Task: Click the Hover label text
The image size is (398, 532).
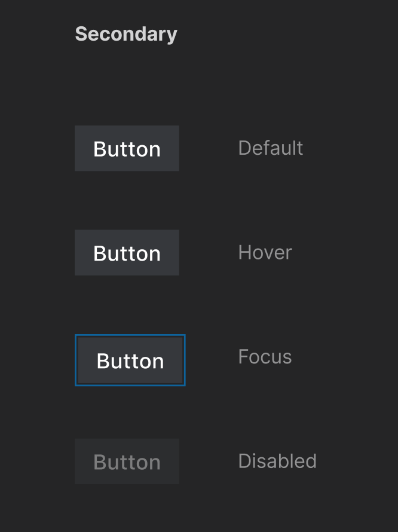Action: click(265, 252)
